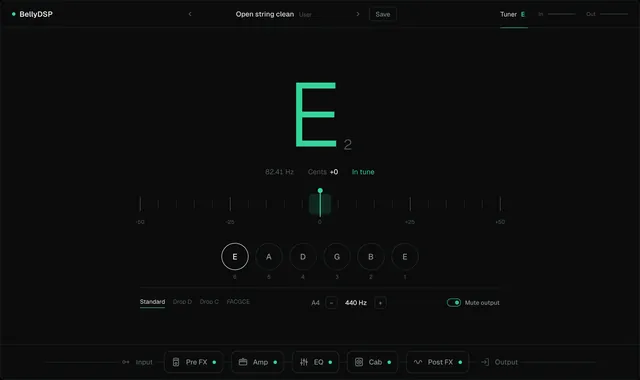Toggle the Amp power dot

click(x=275, y=362)
